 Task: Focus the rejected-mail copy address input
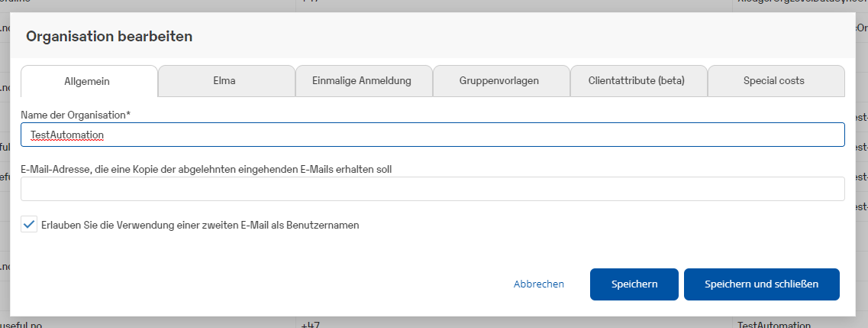coord(432,189)
